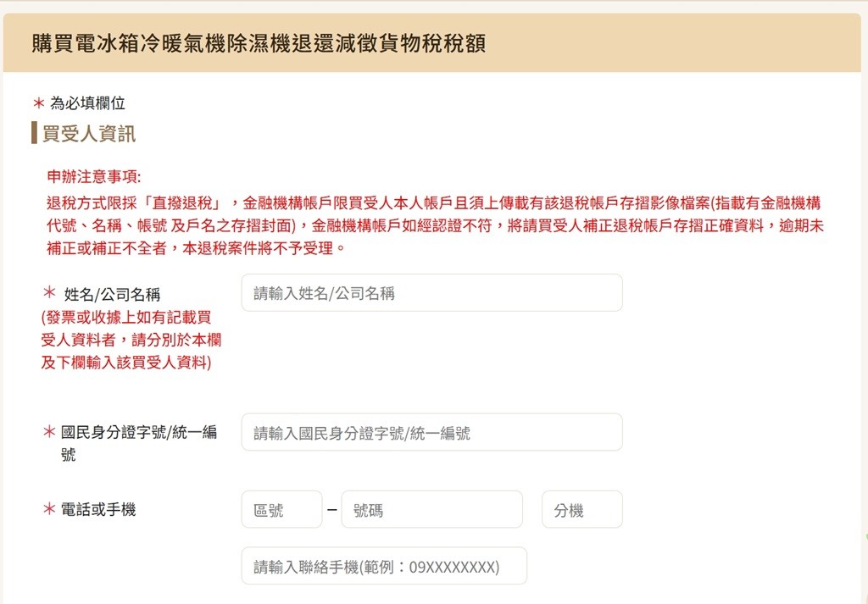Screen dimensions: 868x604
Task: Select the 區號 area code field
Action: pos(281,509)
